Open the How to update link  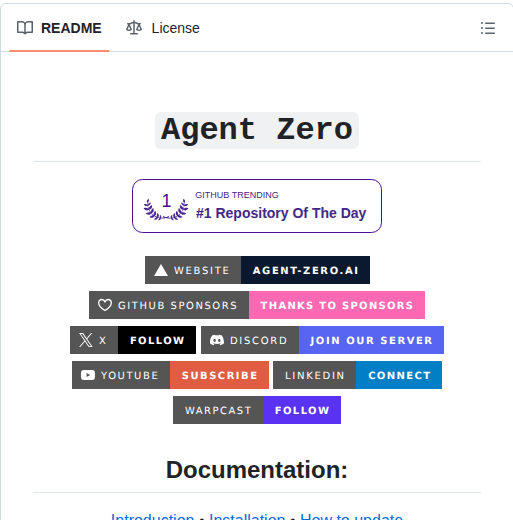351,517
